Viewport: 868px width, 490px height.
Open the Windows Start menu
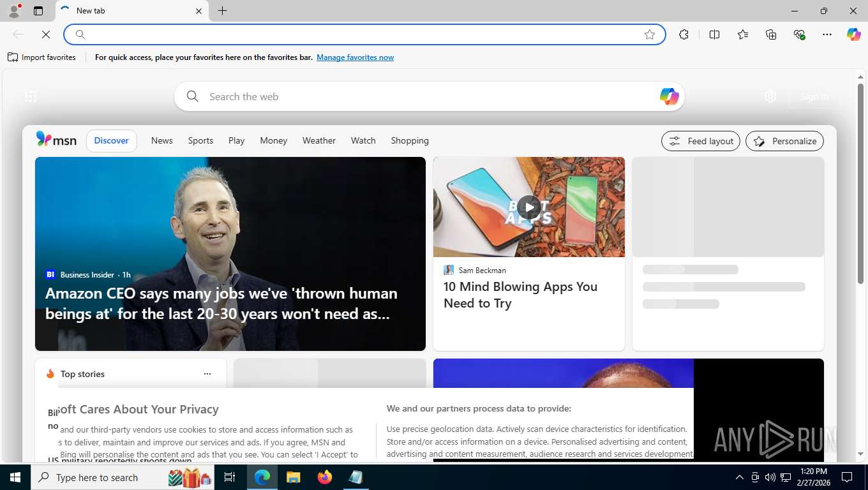15,477
